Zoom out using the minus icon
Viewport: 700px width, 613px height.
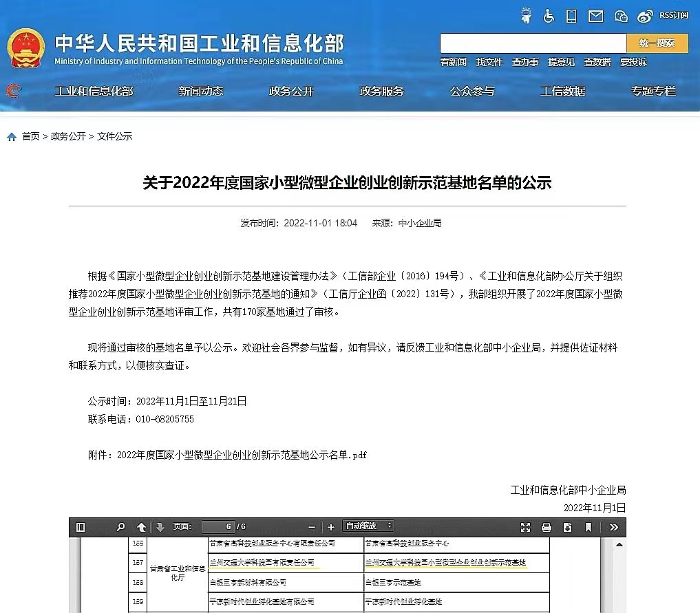(312, 527)
